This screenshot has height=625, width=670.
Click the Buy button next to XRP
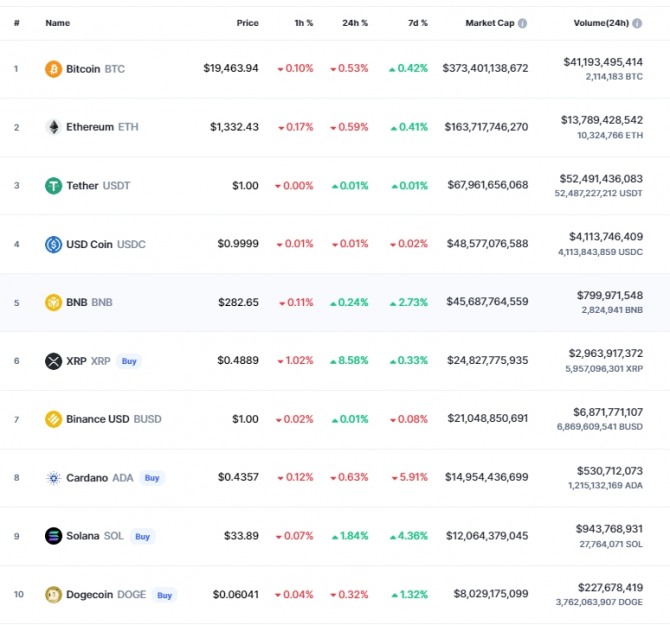coord(129,361)
